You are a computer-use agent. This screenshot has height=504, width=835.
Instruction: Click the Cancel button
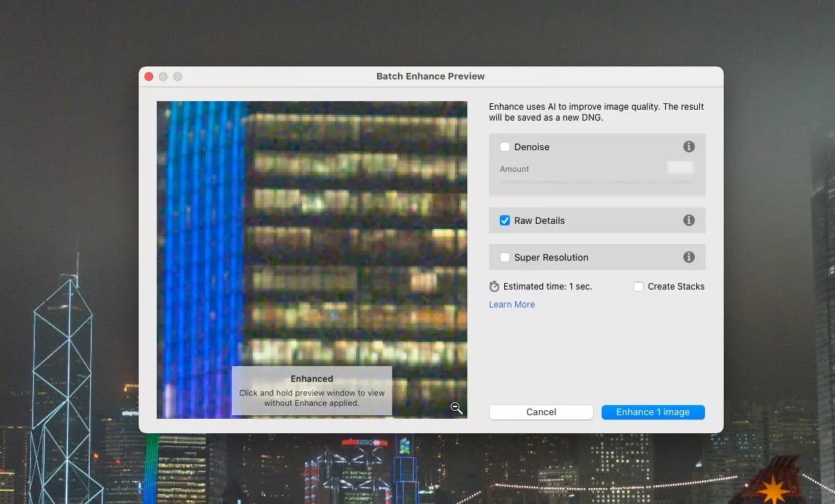(x=541, y=412)
